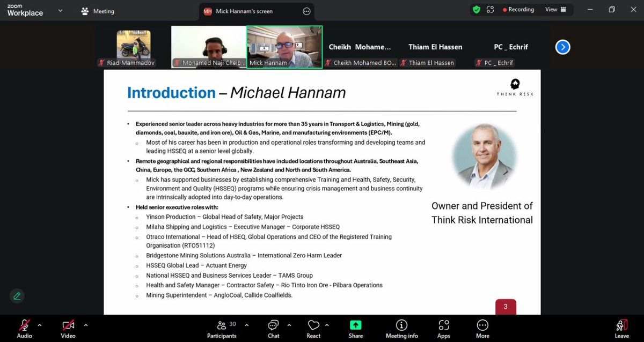Click the green annotate pencil icon
This screenshot has height=342, width=644.
(x=17, y=296)
